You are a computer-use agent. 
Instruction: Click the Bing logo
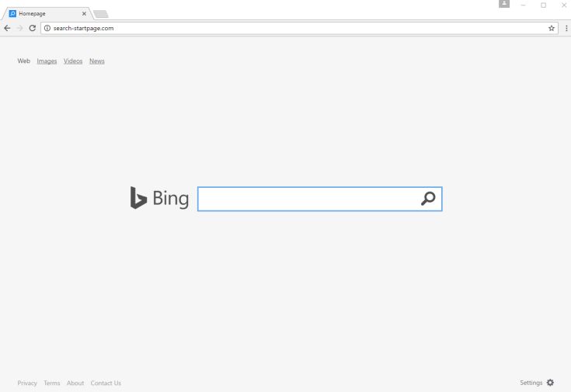(159, 199)
